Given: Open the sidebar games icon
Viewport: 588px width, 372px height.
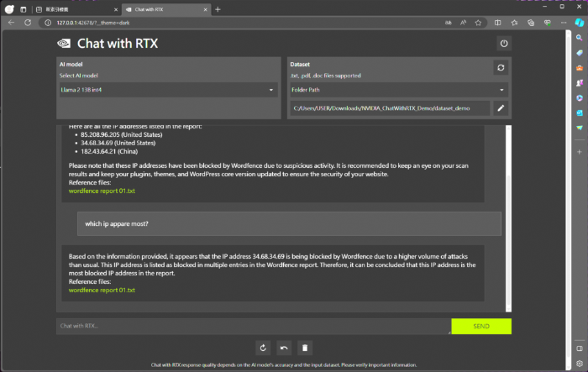Looking at the screenshot, I should (x=580, y=83).
